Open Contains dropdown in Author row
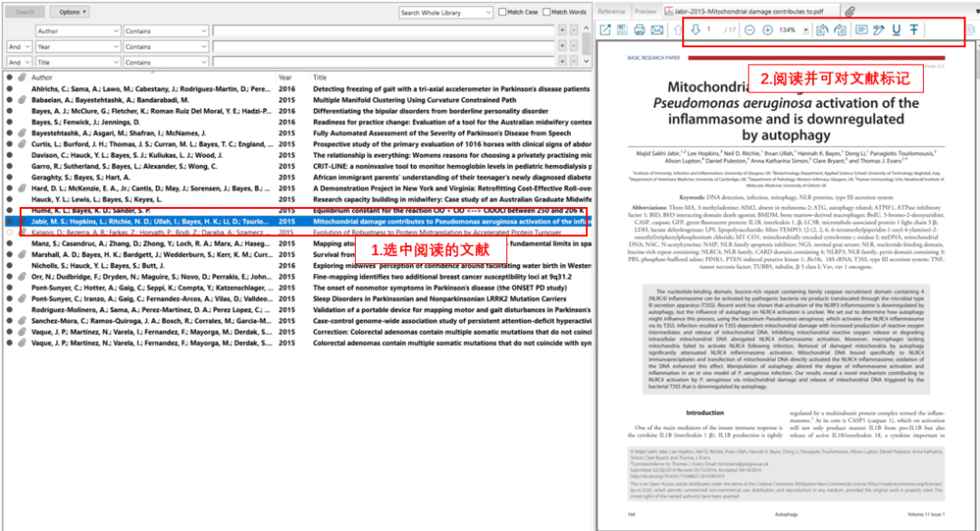 pyautogui.click(x=166, y=31)
